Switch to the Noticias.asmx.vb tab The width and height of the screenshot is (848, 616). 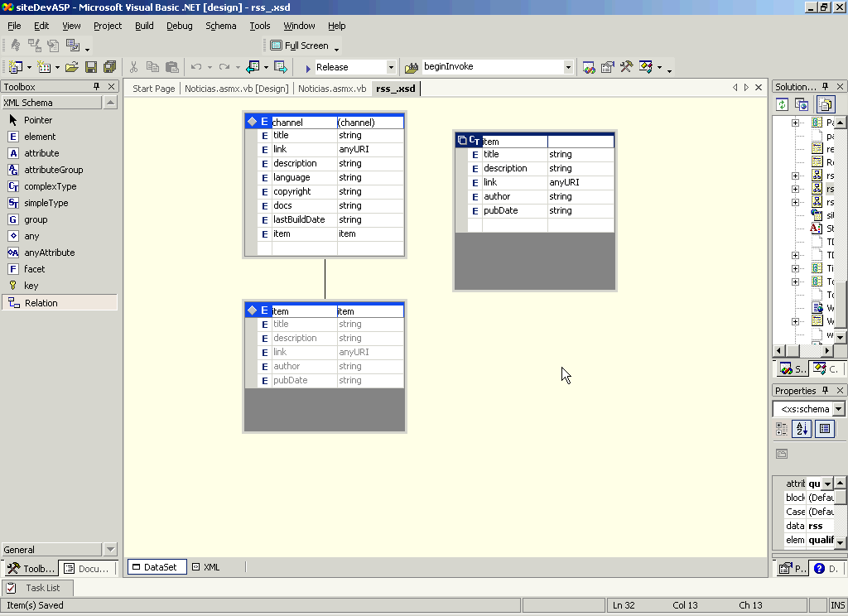tap(331, 89)
